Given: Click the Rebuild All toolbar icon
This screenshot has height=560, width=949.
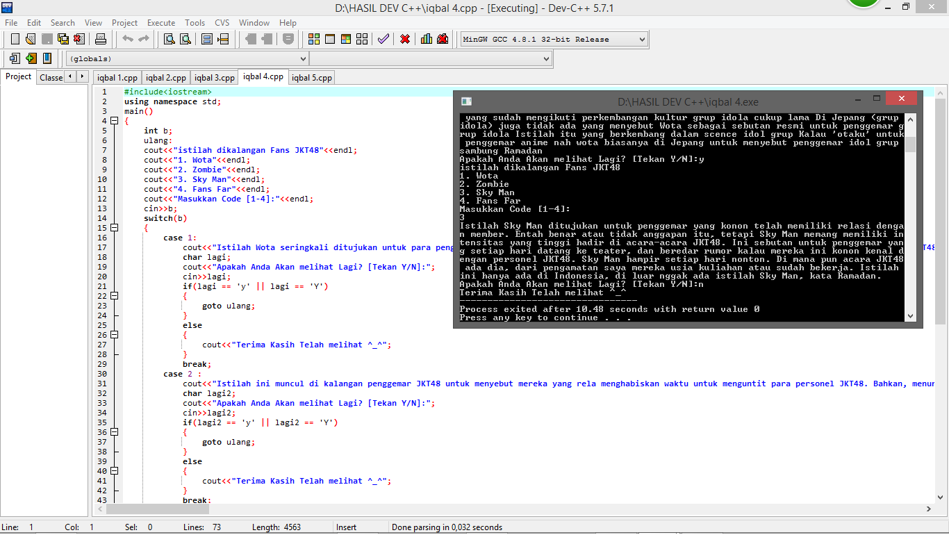Looking at the screenshot, I should (x=362, y=39).
